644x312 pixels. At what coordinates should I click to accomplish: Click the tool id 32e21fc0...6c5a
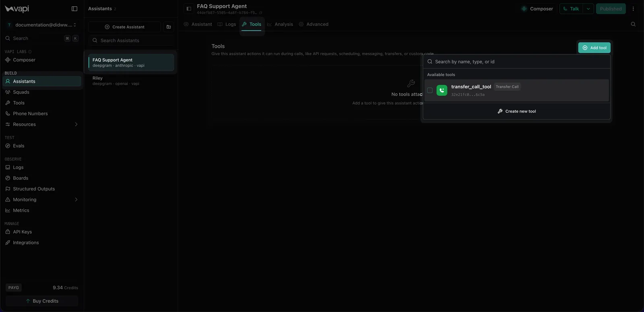(x=468, y=95)
